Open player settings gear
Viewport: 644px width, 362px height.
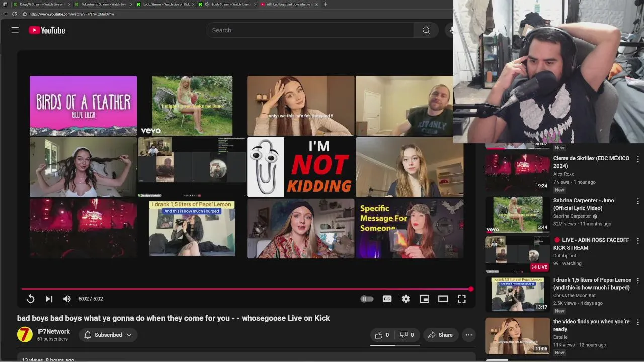point(406,299)
